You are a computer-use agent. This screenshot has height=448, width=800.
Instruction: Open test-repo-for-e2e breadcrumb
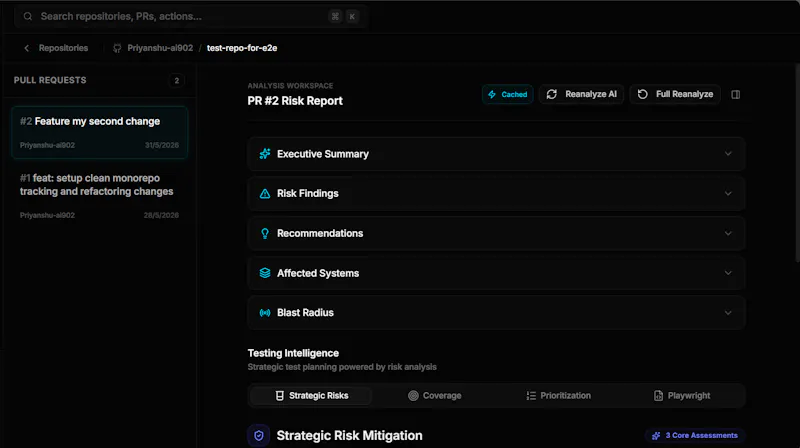242,48
